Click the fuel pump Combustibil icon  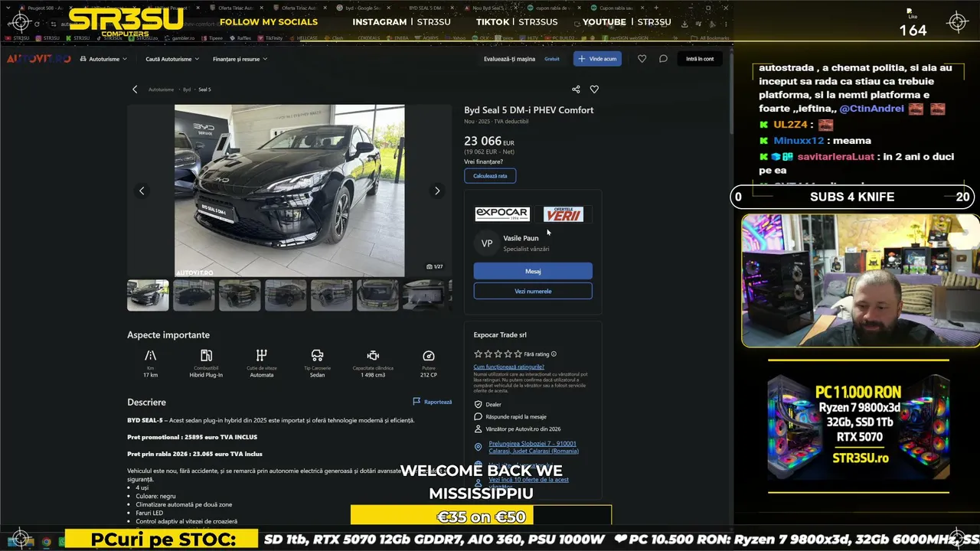click(x=206, y=355)
